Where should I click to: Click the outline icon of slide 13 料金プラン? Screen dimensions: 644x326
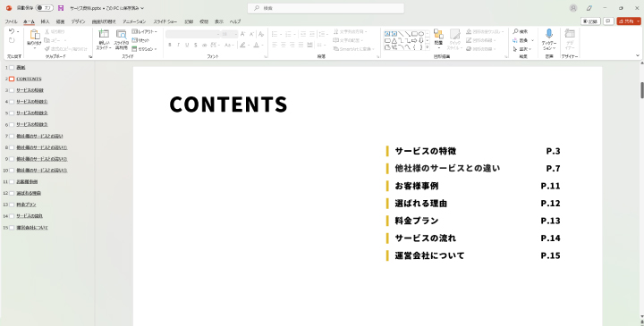12,205
